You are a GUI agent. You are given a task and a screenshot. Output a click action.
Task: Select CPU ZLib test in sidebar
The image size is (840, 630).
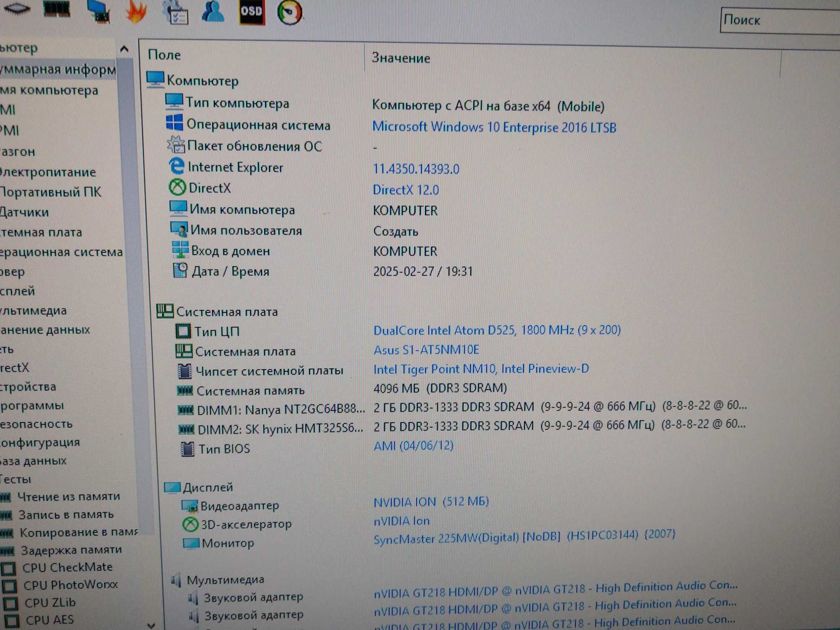pos(50,603)
